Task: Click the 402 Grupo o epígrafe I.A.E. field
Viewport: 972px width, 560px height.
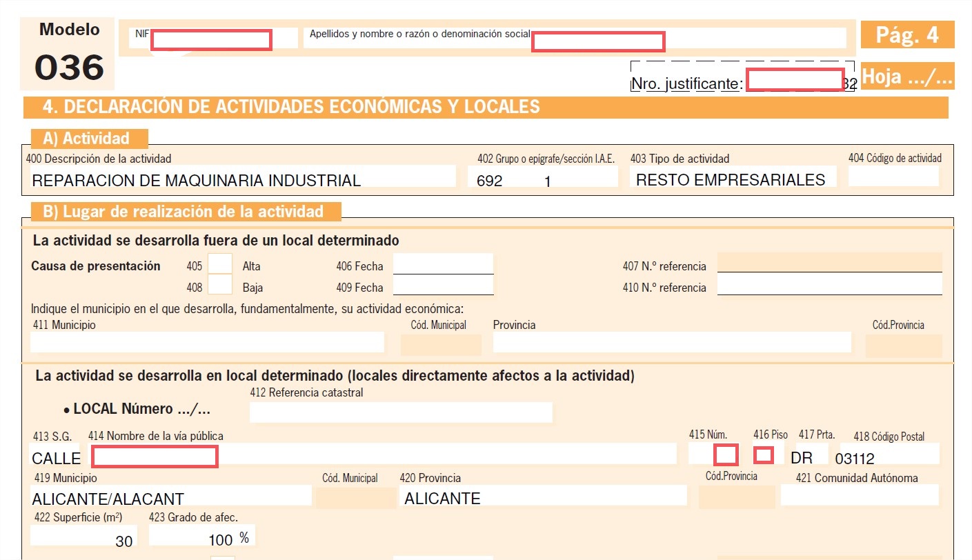Action: 544,176
